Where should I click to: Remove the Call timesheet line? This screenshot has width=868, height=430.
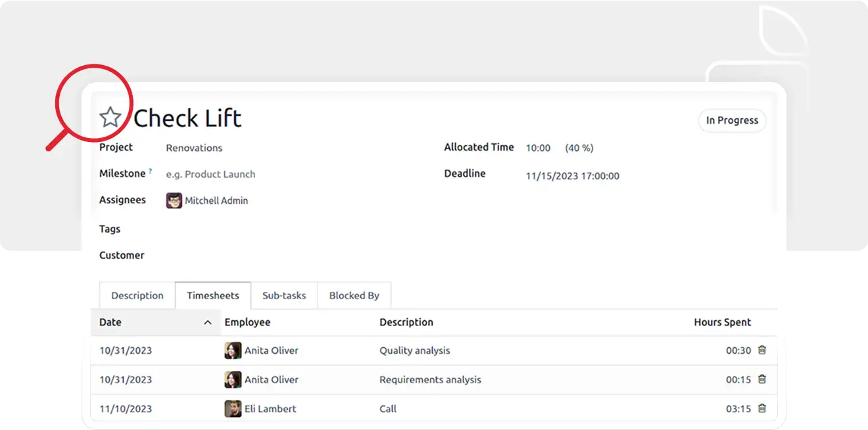tap(762, 408)
